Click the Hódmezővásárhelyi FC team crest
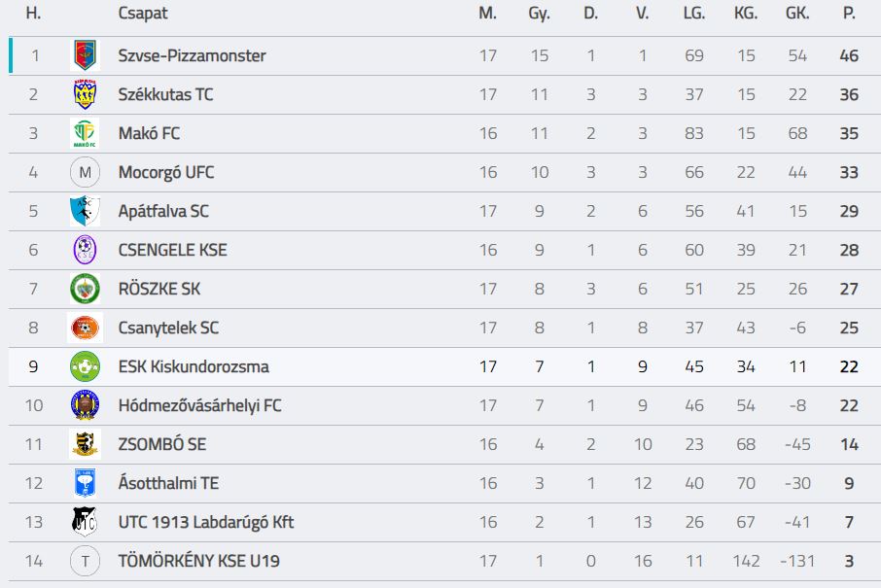This screenshot has width=881, height=588. [85, 405]
